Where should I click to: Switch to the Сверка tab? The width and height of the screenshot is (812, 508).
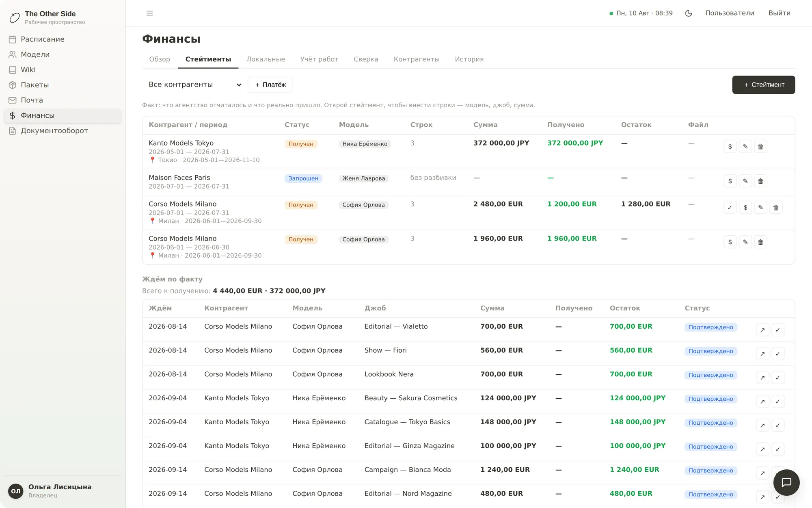pos(366,59)
